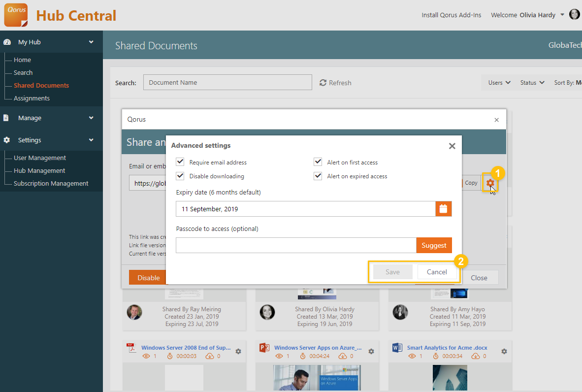
Task: Click the Windows Server Apps on Azure thumbnail
Action: click(x=317, y=378)
